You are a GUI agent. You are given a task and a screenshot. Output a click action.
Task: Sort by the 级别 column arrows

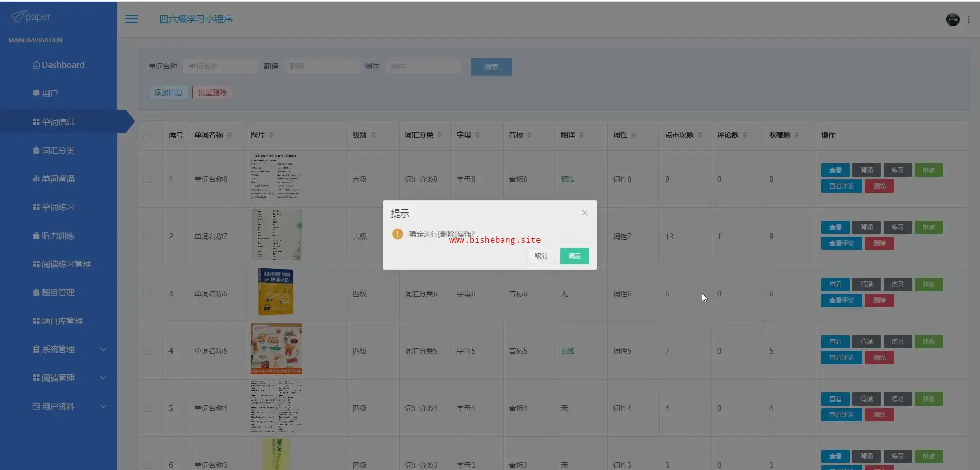click(x=373, y=135)
